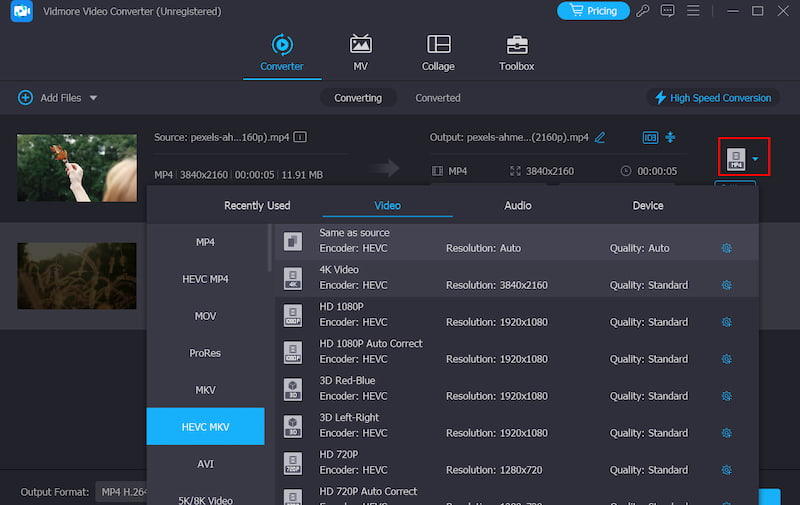Screen dimensions: 800x505
Task: Open the Output Format combo box
Action: [x=120, y=492]
